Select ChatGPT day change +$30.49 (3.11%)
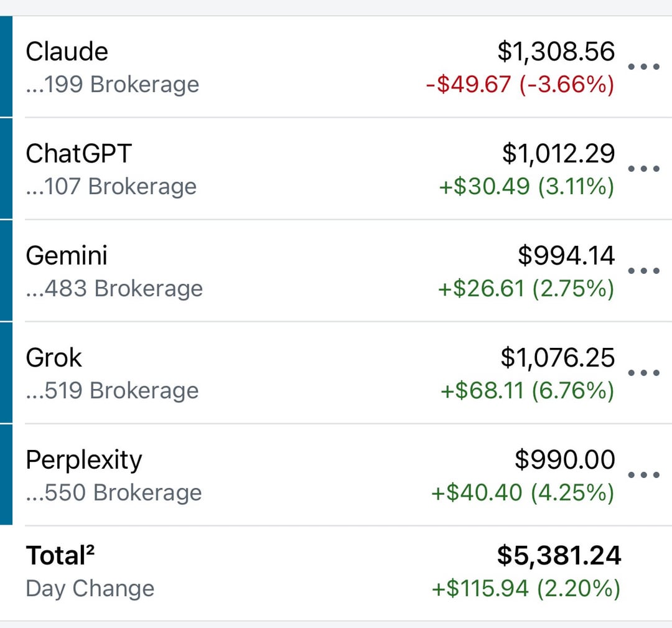Image resolution: width=672 pixels, height=628 pixels. [527, 187]
